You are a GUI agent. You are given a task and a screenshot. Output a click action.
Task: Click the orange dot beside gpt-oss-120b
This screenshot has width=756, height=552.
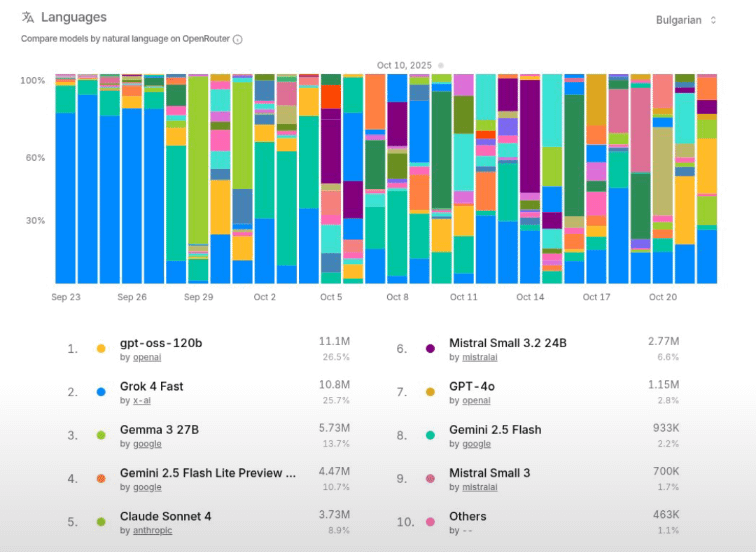pos(101,349)
